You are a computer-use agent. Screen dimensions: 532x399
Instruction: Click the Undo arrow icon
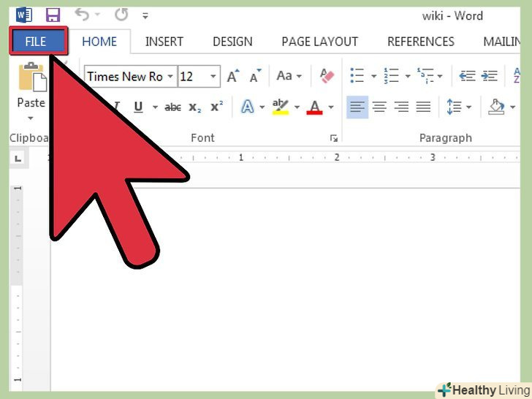(82, 15)
